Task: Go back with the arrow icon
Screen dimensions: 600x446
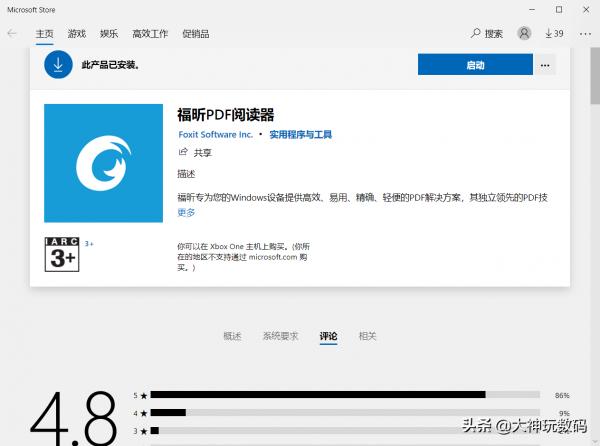Action: tap(12, 34)
